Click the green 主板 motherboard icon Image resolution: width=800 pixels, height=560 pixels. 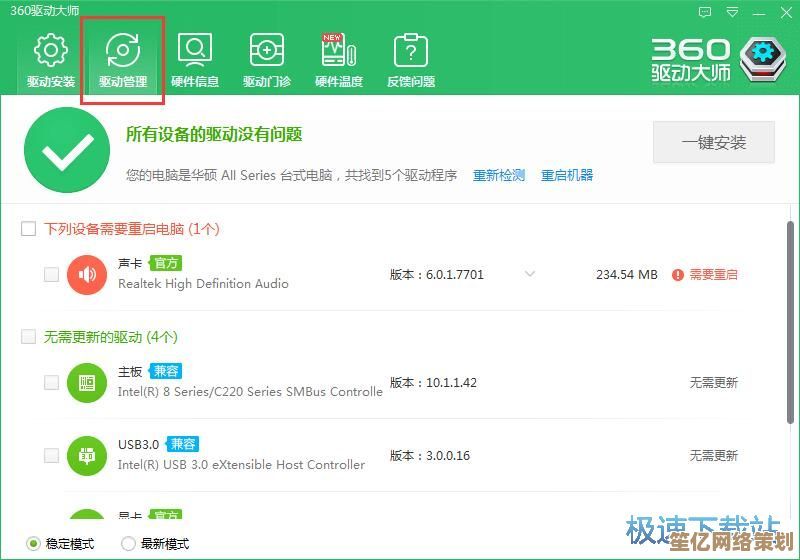coord(87,383)
